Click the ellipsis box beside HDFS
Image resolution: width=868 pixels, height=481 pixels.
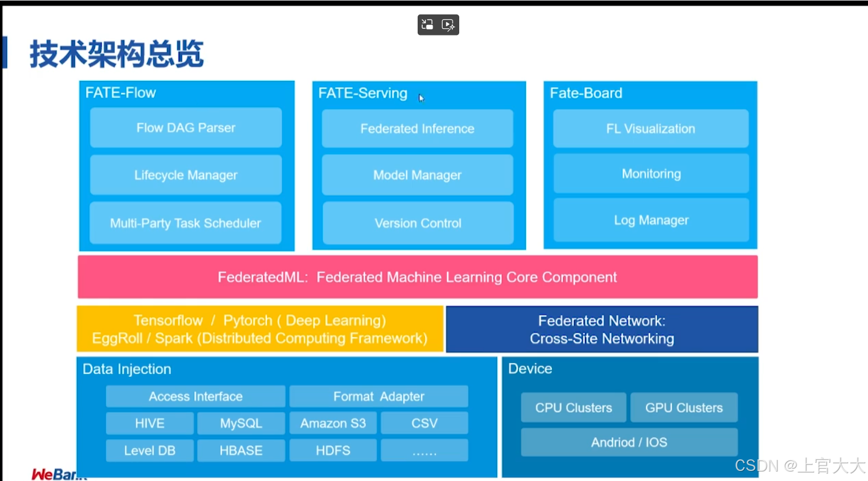pos(424,450)
